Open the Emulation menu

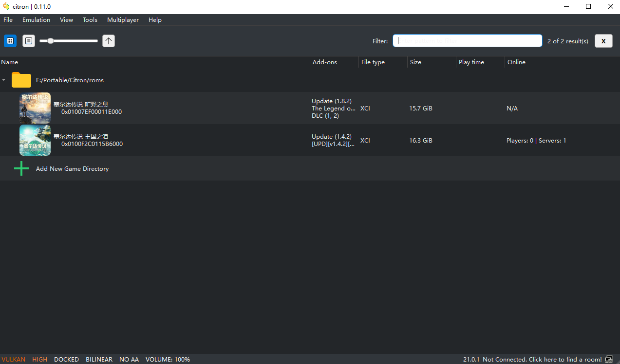[36, 20]
